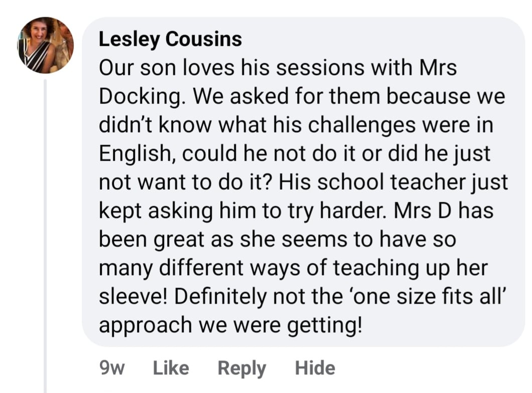Reply to Lesley Cousins' comment
532x393 pixels.
pyautogui.click(x=241, y=368)
